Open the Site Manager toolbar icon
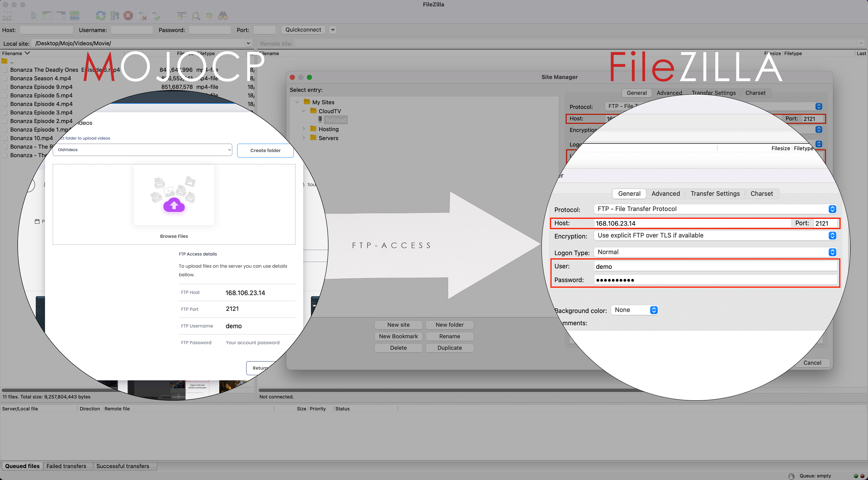 [7, 16]
